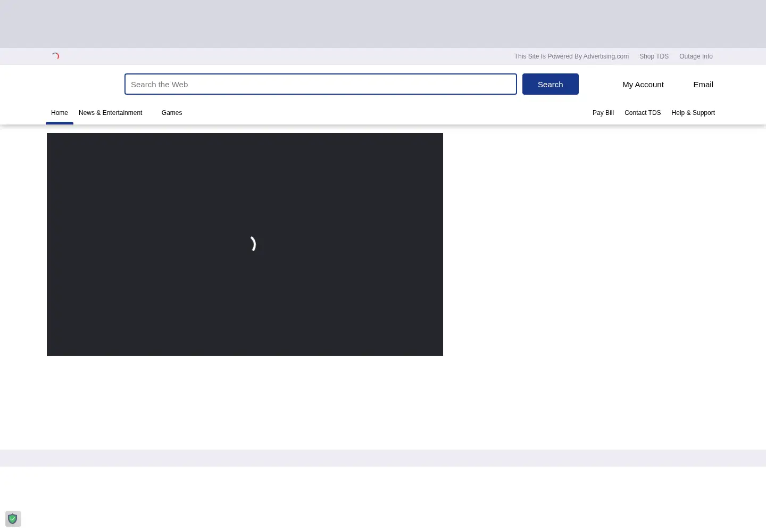Click the Search the Web input field
Image resolution: width=766 pixels, height=532 pixels.
point(320,84)
